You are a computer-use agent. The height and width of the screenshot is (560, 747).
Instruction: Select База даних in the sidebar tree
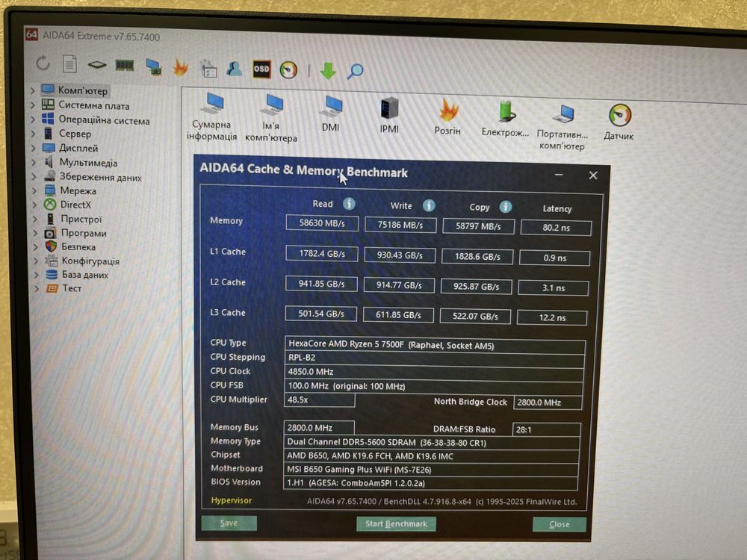(x=85, y=275)
